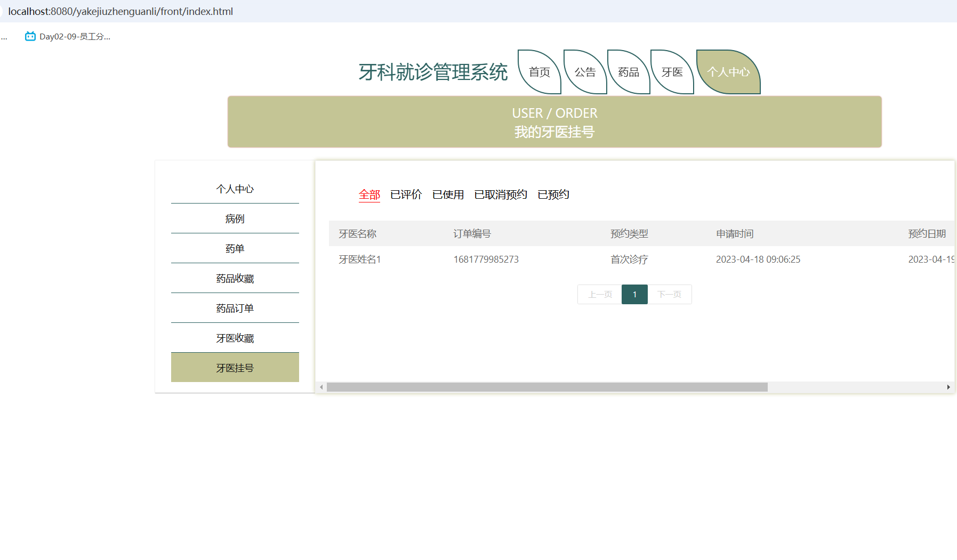
Task: Click the 牙医姓名1 table cell
Action: [x=360, y=259]
